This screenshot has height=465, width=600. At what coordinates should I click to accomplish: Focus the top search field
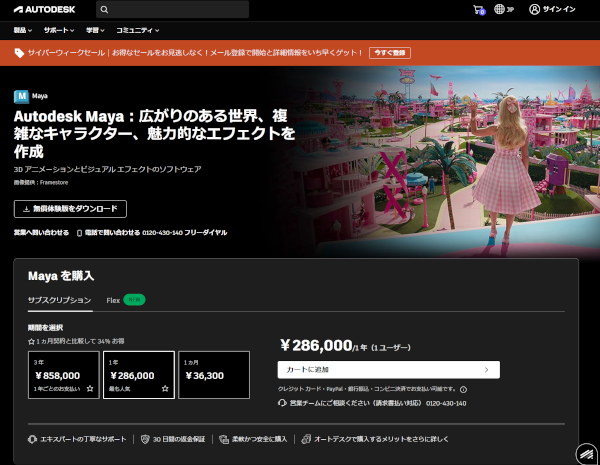click(172, 10)
